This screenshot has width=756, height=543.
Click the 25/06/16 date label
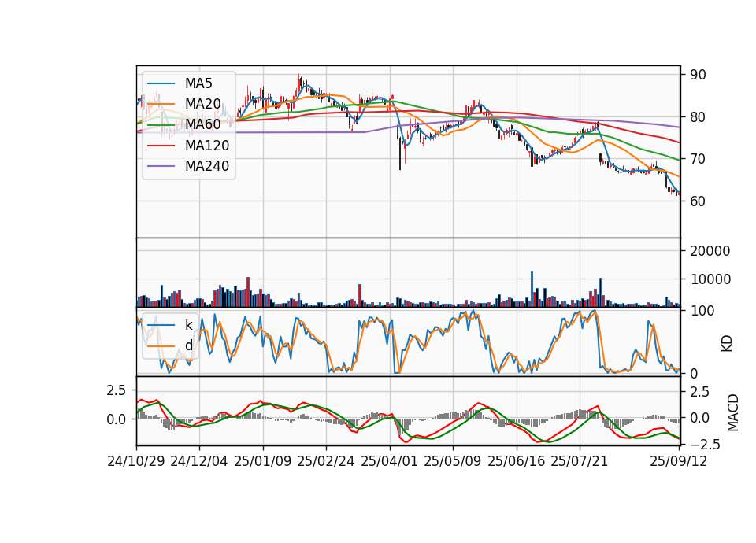click(517, 461)
